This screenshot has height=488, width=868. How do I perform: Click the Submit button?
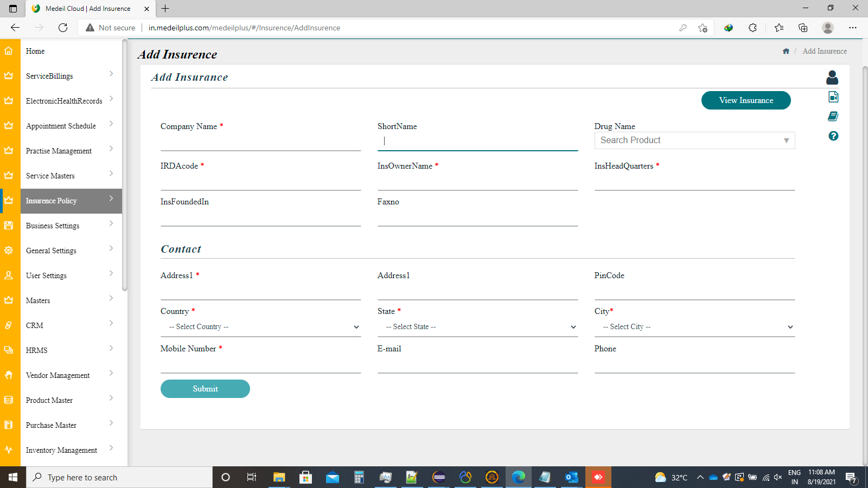point(205,388)
